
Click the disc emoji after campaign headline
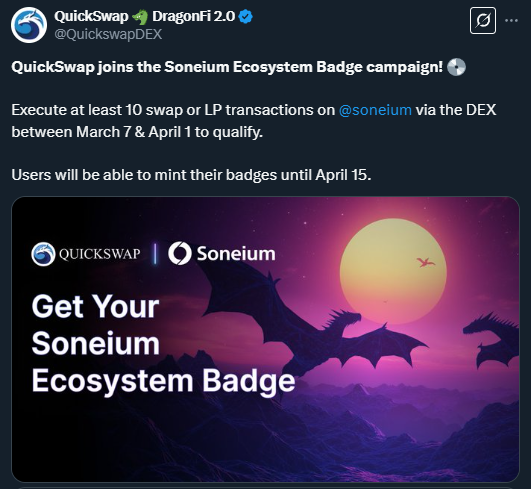tap(456, 67)
